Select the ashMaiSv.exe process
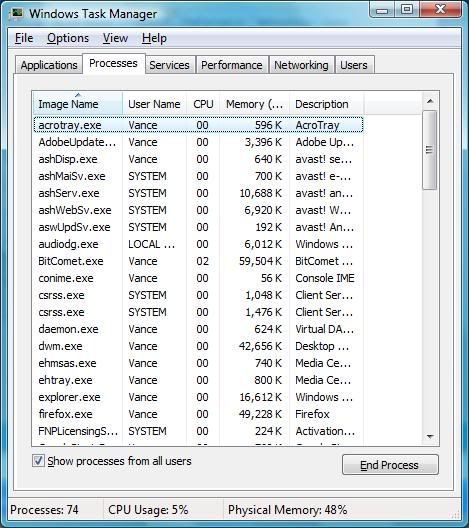The width and height of the screenshot is (469, 528). 199,176
